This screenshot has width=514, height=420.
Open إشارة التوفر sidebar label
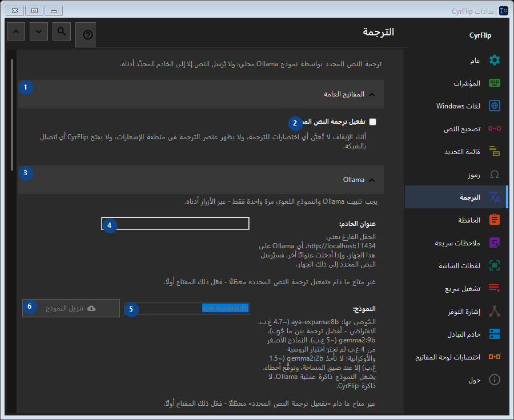click(464, 312)
